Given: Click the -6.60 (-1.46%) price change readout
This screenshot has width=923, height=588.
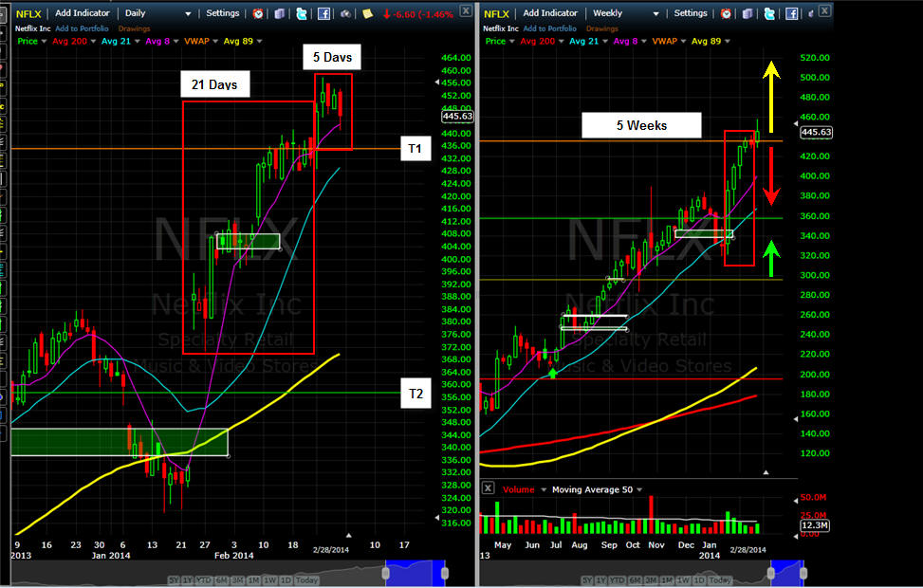Looking at the screenshot, I should click(x=418, y=14).
